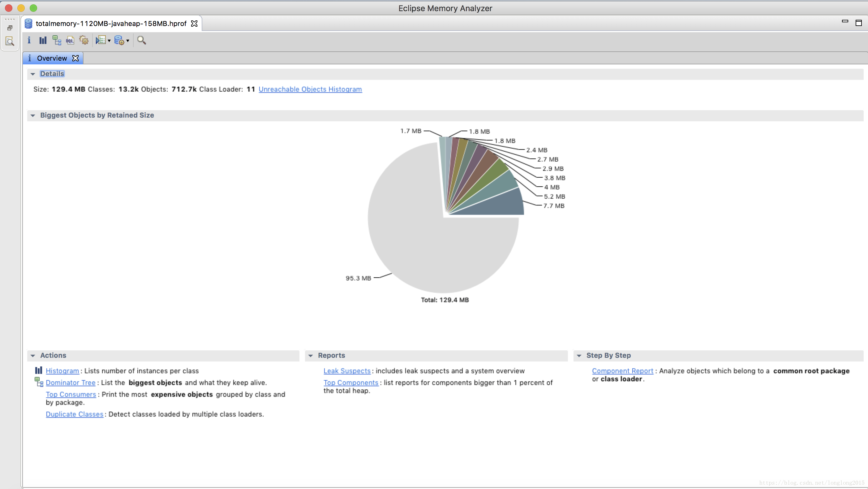This screenshot has width=868, height=489.
Task: Open the Dominator Tree toolbar icon
Action: click(57, 41)
